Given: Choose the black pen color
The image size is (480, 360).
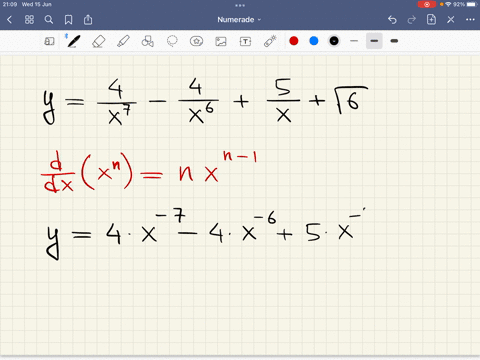Looking at the screenshot, I should tap(334, 41).
